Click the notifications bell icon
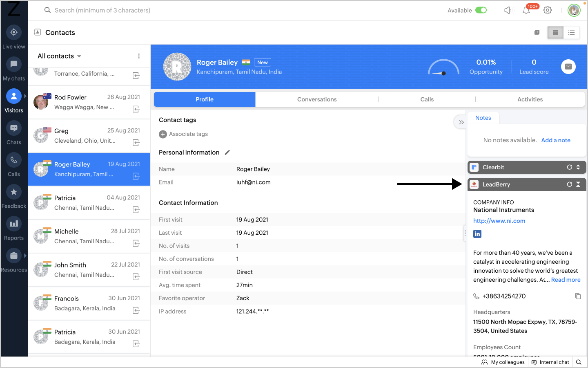 526,11
